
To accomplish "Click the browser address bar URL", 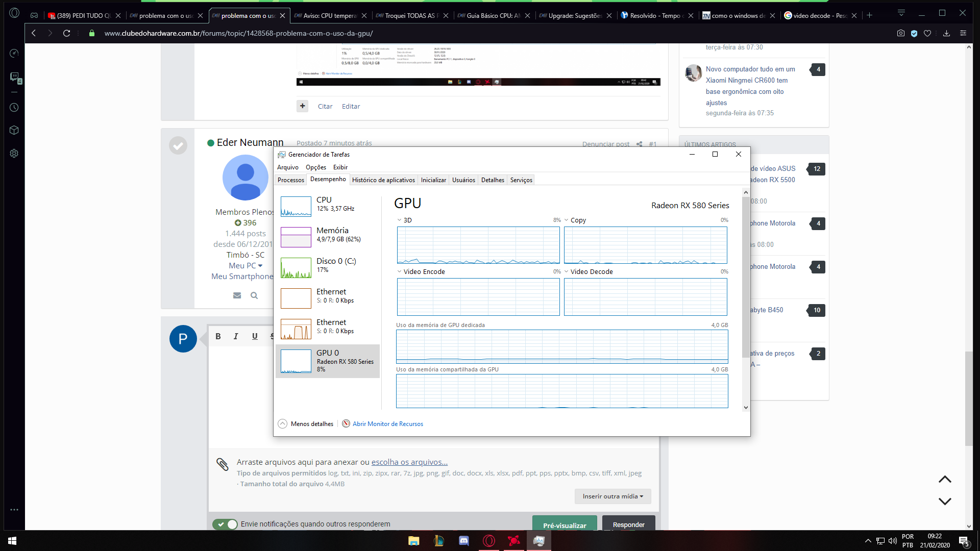I will coord(238,33).
